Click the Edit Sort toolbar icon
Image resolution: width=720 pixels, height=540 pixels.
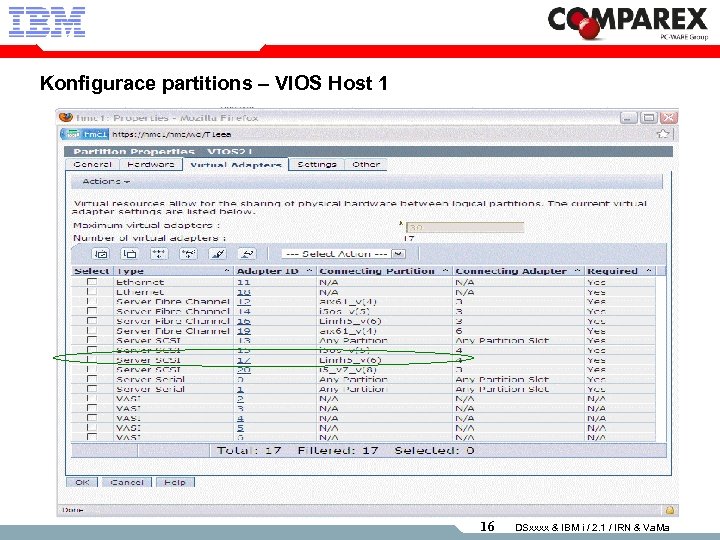(x=218, y=253)
